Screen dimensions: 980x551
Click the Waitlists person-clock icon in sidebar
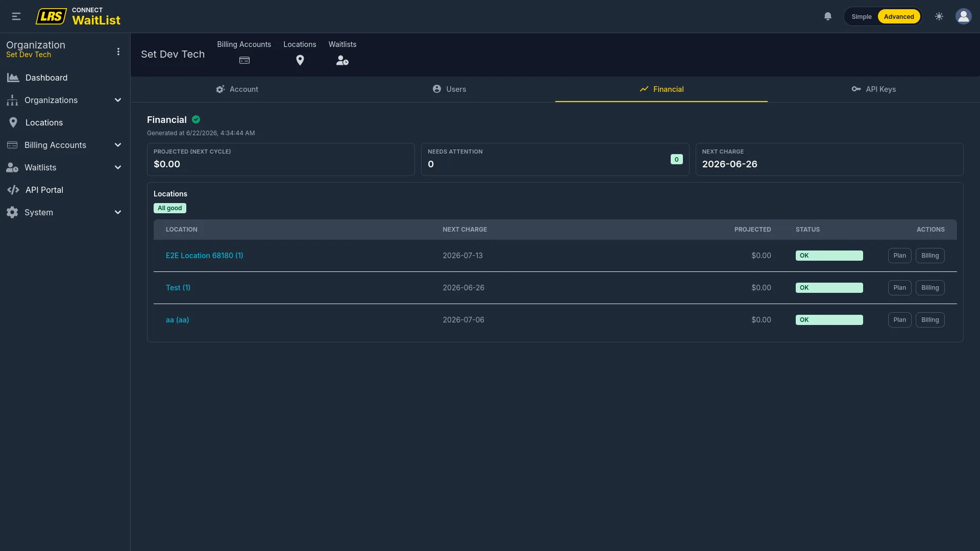coord(12,167)
